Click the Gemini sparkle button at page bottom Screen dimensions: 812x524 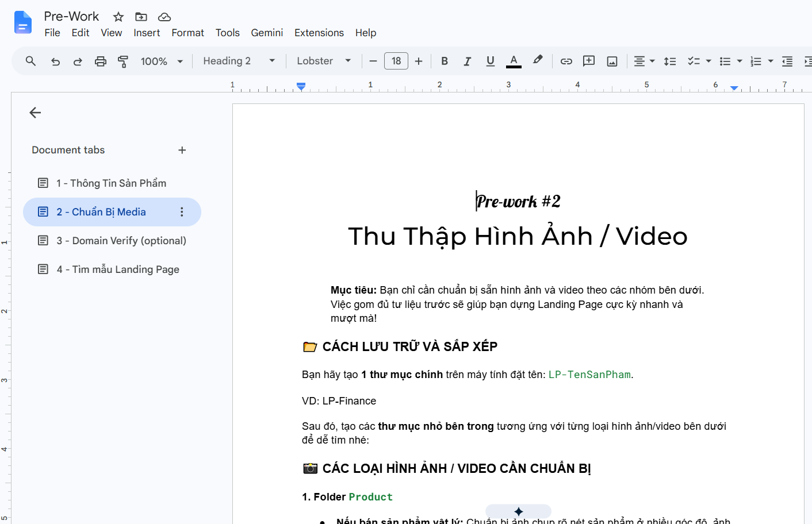coord(518,511)
